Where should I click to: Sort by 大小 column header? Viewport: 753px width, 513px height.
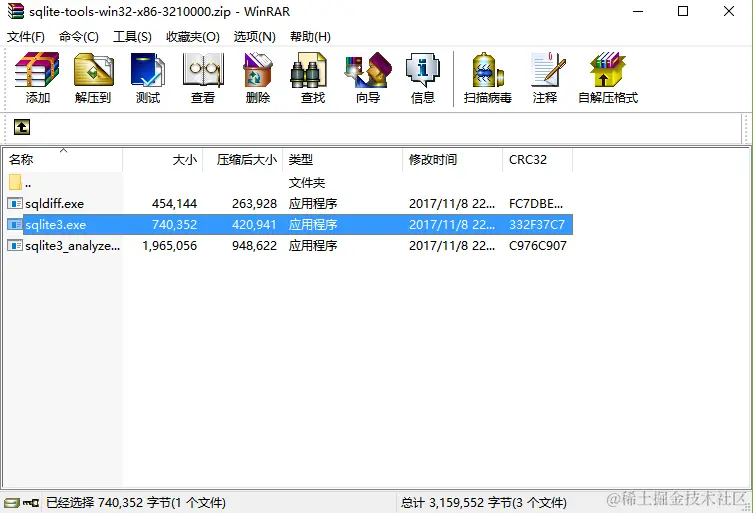click(163, 159)
